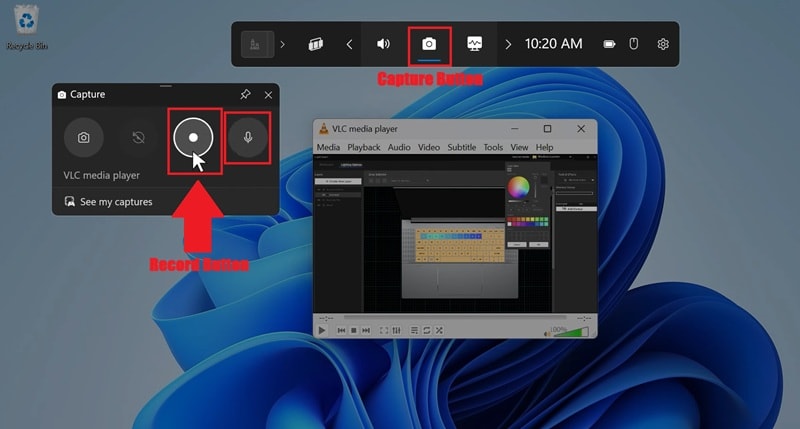800x429 pixels.
Task: Click the VLC cone icon in the title bar
Action: [323, 129]
